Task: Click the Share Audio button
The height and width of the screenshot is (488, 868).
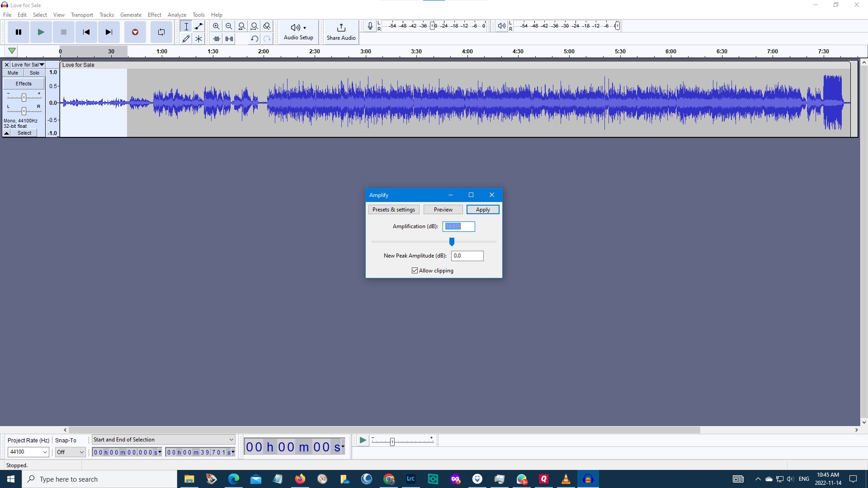Action: 341,32
